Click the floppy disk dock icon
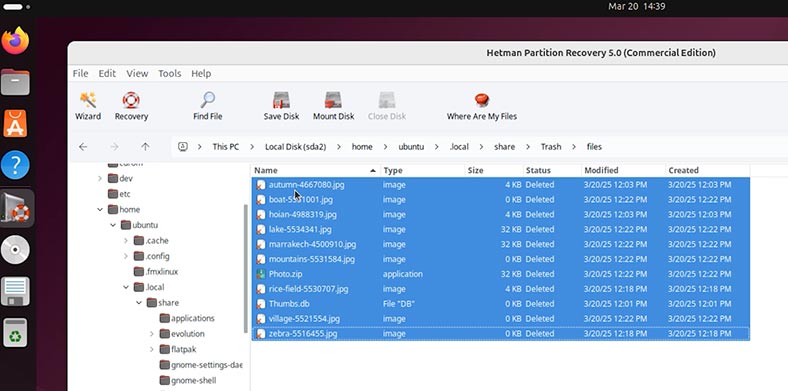 click(x=15, y=291)
